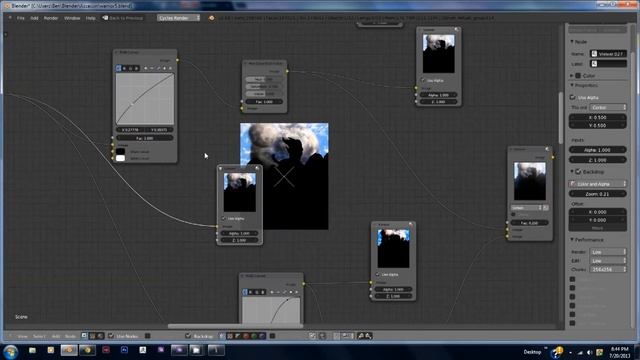Select the C combined channel on the upper-left RGB Curves node
Image resolution: width=640 pixels, height=360 pixels.
[x=118, y=68]
